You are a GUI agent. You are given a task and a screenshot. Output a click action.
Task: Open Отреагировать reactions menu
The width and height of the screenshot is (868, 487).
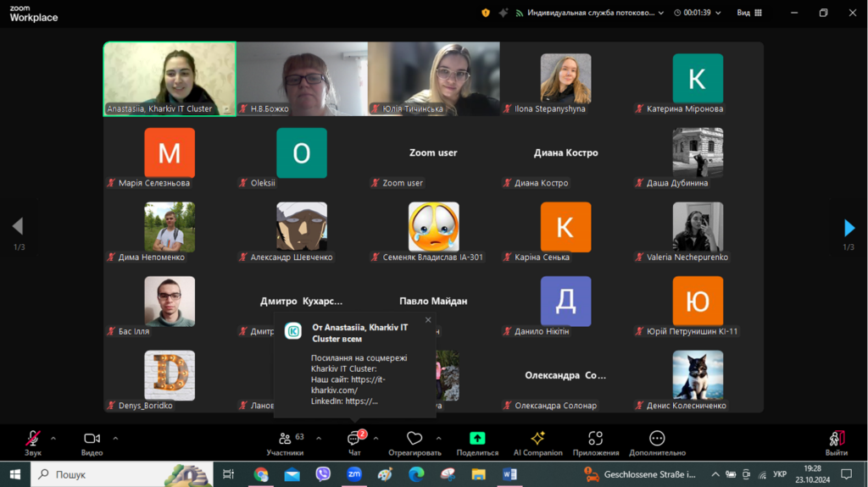tap(415, 443)
